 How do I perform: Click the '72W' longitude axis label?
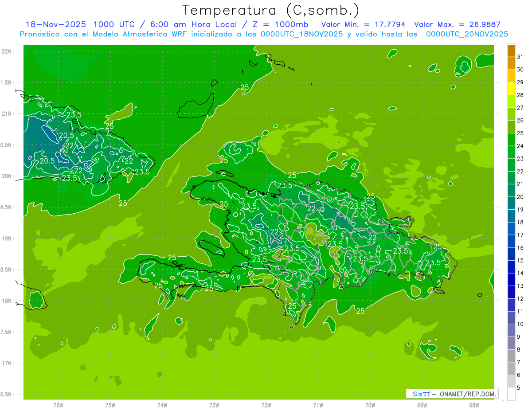(x=266, y=405)
